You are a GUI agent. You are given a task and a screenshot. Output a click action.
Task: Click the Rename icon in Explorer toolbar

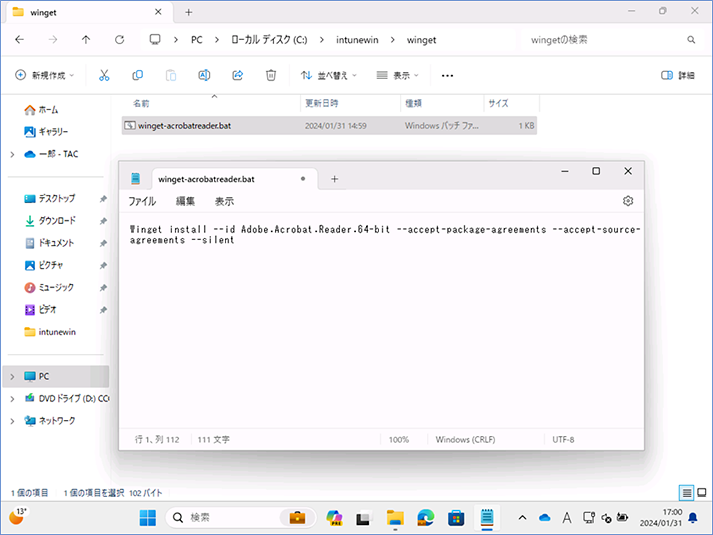pyautogui.click(x=204, y=75)
